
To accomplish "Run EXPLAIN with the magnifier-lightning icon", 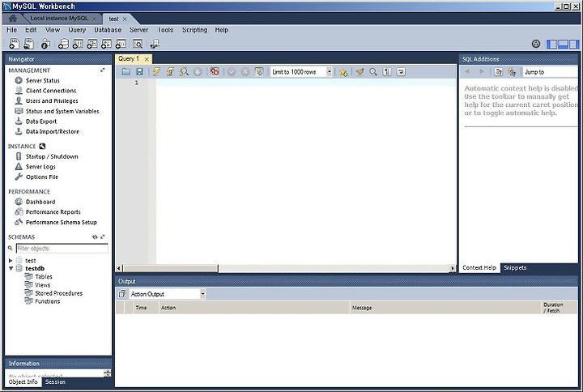I will pos(184,72).
